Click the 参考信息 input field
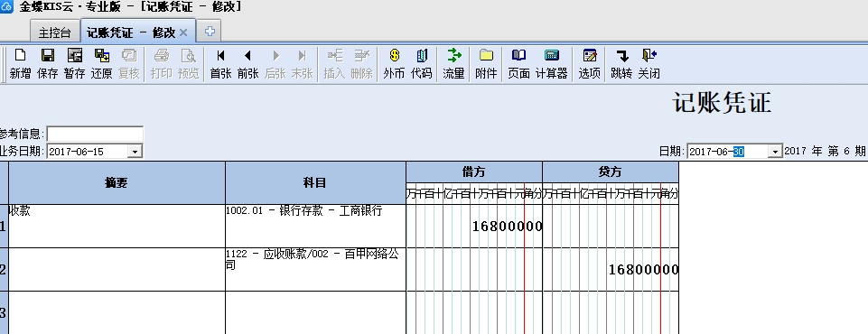This screenshot has width=868, height=334. point(95,134)
